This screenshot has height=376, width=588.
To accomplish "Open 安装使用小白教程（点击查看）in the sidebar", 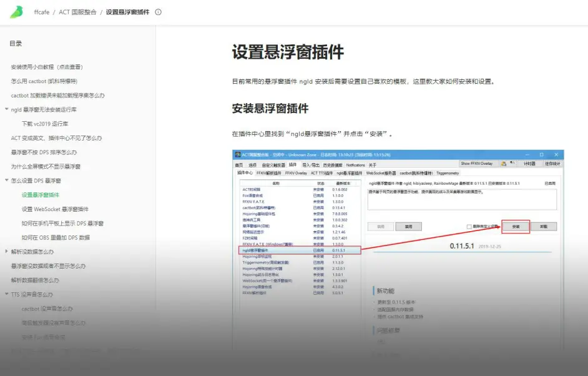I will [x=47, y=67].
